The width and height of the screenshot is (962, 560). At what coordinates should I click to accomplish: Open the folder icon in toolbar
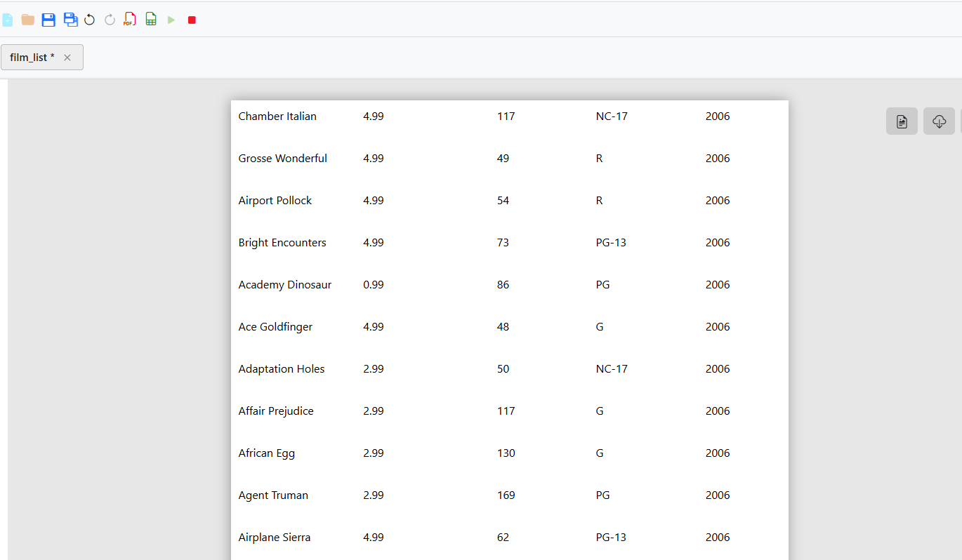click(28, 20)
